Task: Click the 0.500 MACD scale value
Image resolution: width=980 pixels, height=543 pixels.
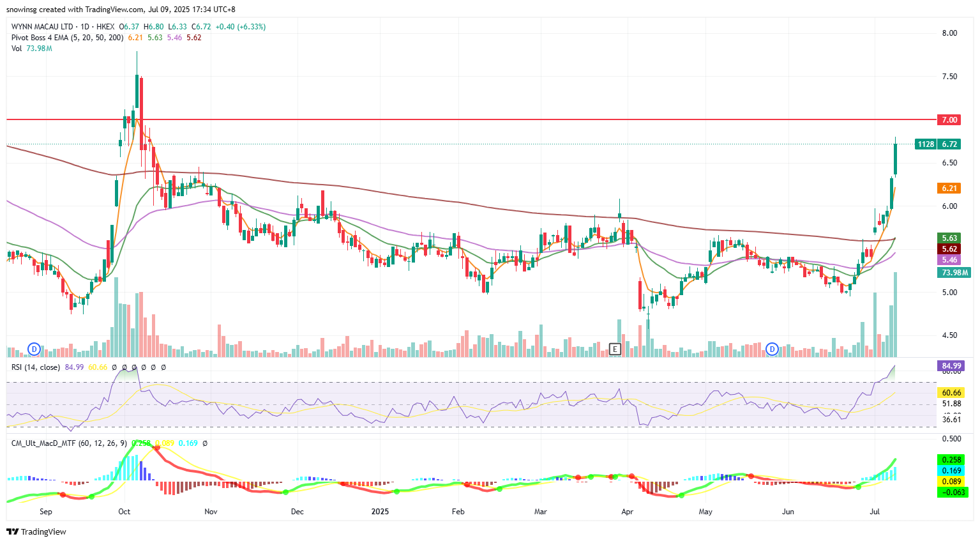Action: point(951,439)
